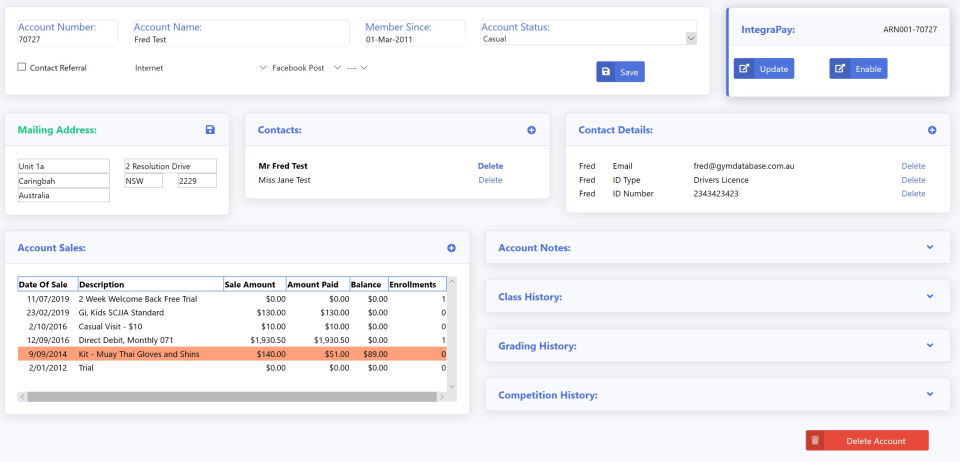
Task: Select the Kit - Muay Thai Gloves row
Action: click(x=232, y=354)
